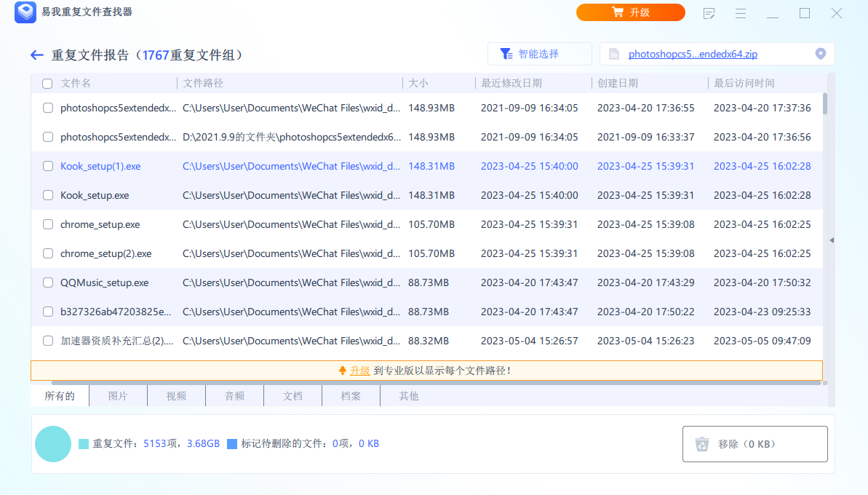The width and height of the screenshot is (868, 495).
Task: Click the 5153项 duplicate count text
Action: (160, 443)
